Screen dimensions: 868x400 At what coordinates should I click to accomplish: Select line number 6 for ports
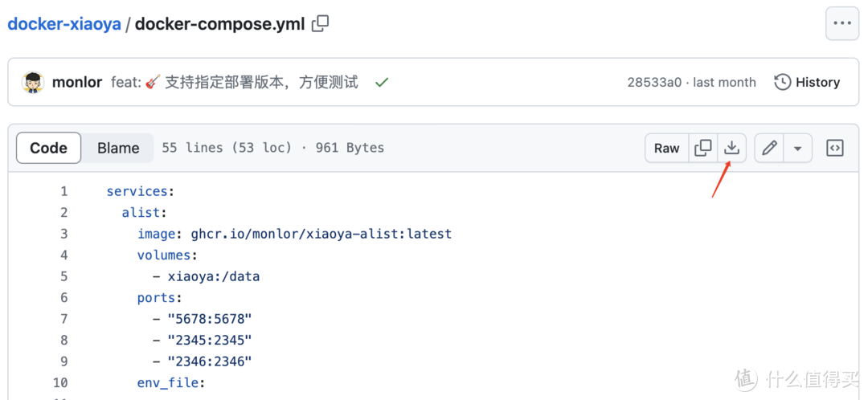click(x=63, y=297)
